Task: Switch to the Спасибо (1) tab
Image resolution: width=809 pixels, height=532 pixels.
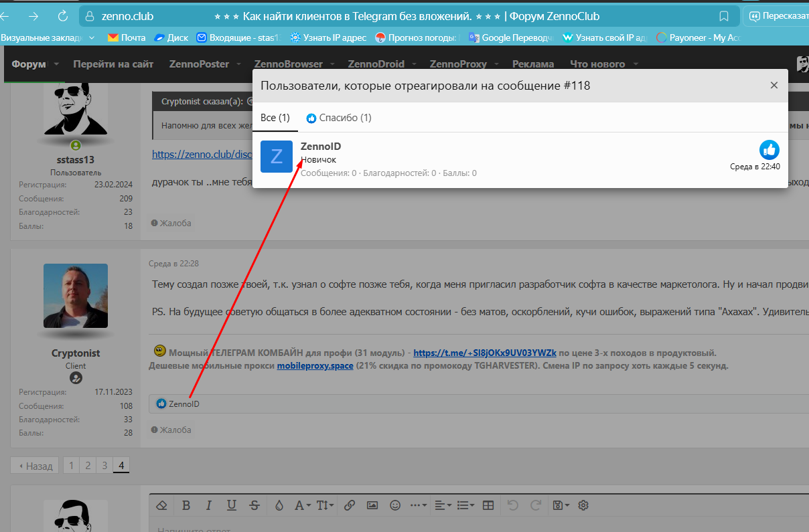Action: 339,118
